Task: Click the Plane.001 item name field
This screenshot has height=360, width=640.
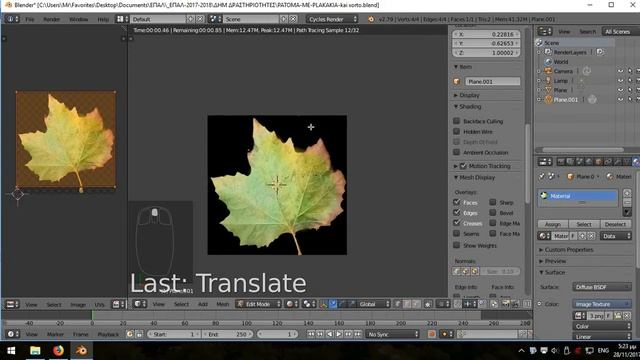Action: click(x=492, y=81)
